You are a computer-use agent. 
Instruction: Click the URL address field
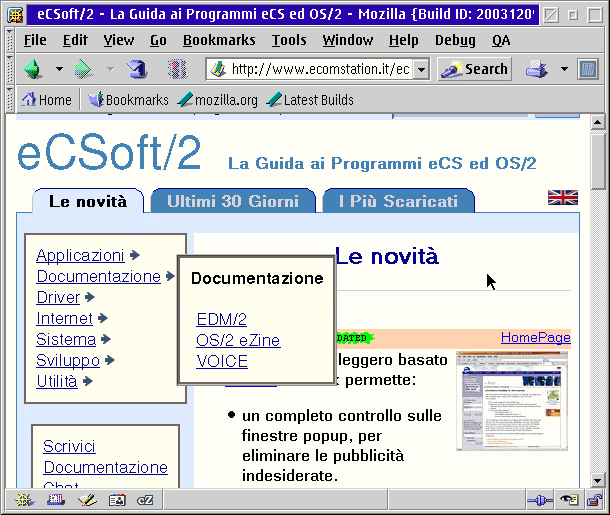320,69
